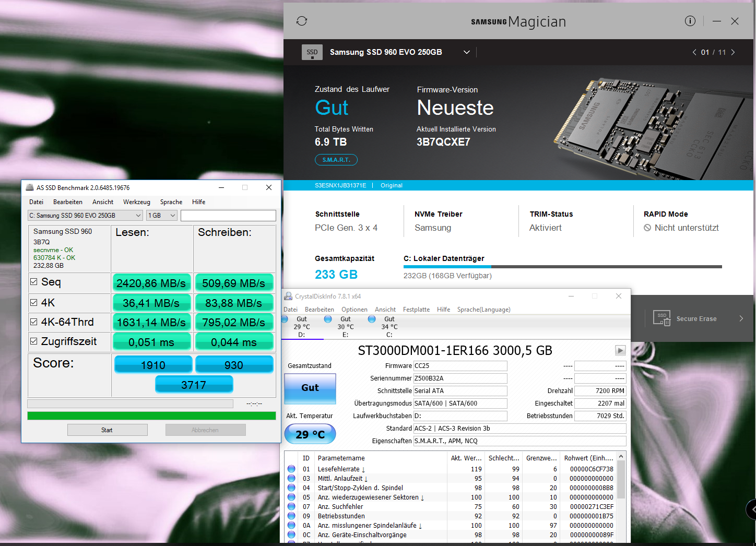Click the Start button in AS SSD Benchmark
This screenshot has width=756, height=546.
point(107,430)
